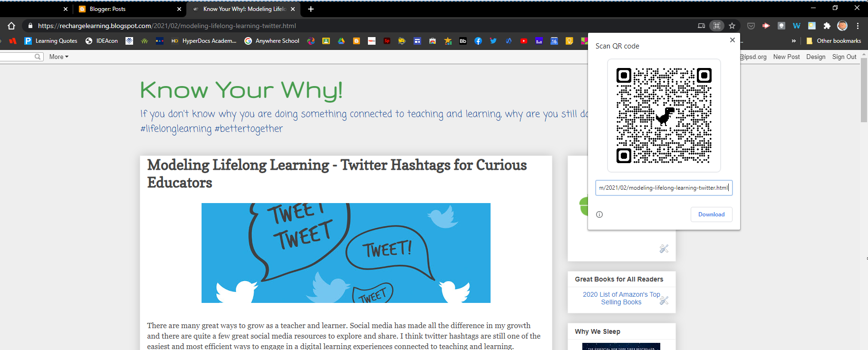868x350 pixels.
Task: Open the Learning Quotes bookmark
Action: click(51, 41)
